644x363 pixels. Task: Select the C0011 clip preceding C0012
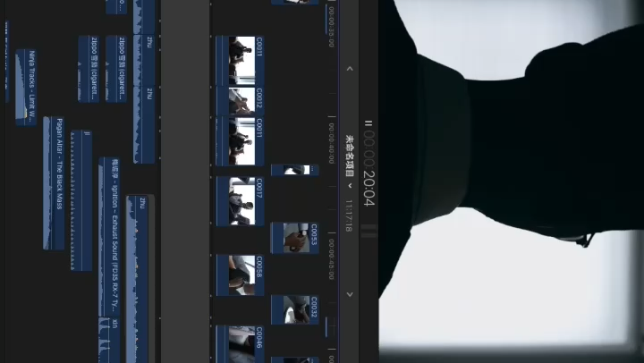tap(240, 61)
